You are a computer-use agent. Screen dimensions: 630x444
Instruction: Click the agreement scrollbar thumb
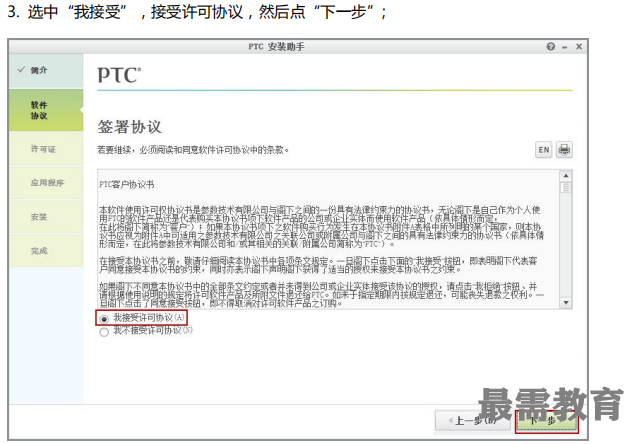click(566, 187)
